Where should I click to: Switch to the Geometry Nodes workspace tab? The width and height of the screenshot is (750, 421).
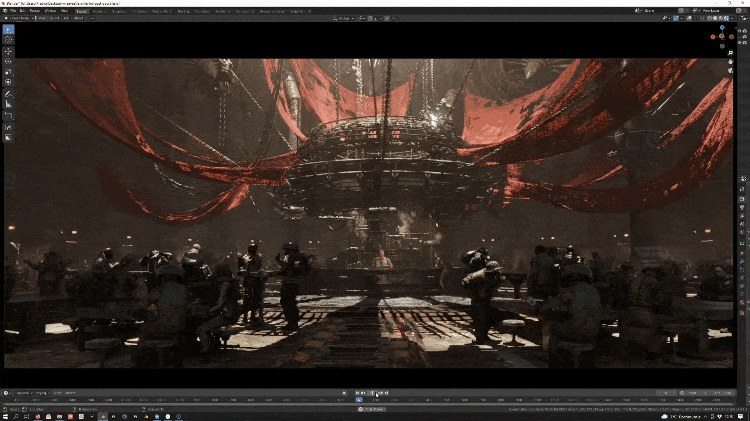tap(272, 11)
